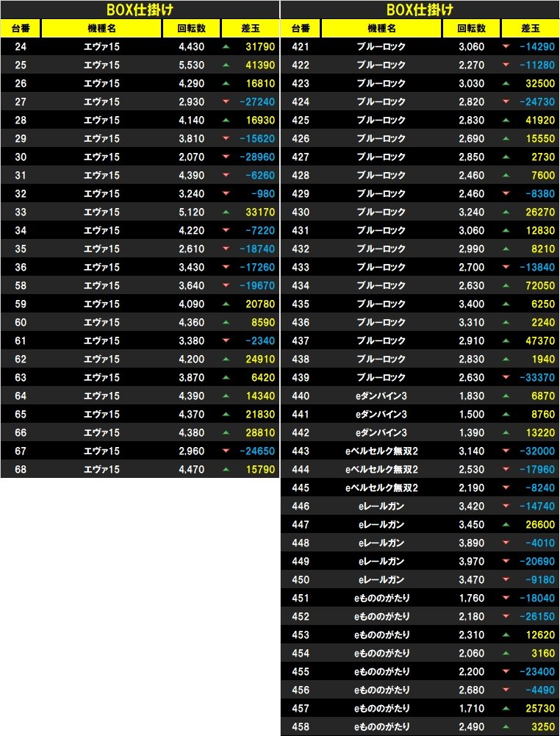Viewport: 560px width, 736px height.
Task: Select the 差玉 value 25730
Action: coord(540,709)
